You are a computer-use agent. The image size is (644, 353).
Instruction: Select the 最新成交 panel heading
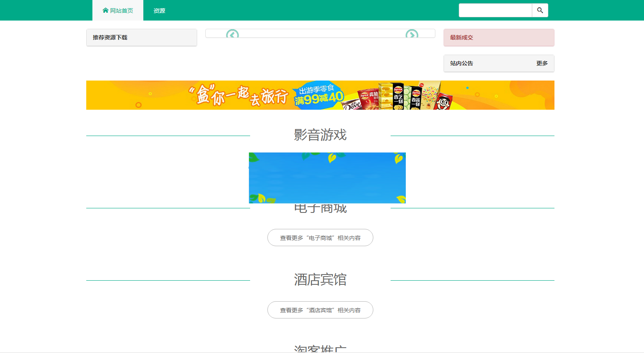click(462, 37)
